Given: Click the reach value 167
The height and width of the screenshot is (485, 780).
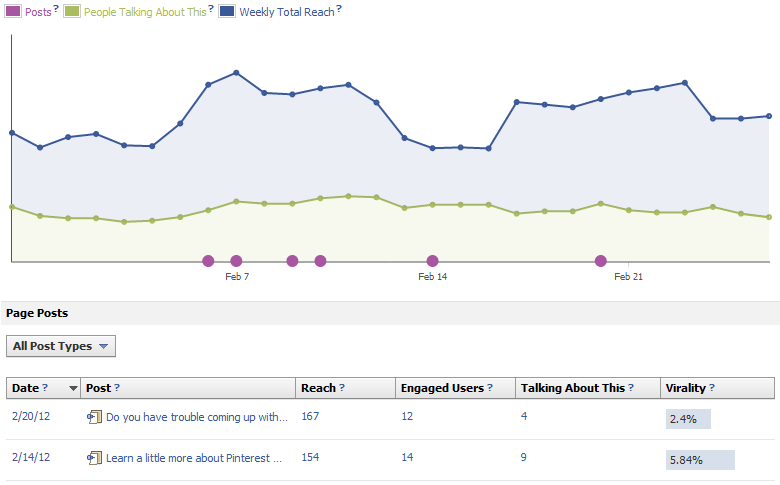Looking at the screenshot, I should click(310, 417).
